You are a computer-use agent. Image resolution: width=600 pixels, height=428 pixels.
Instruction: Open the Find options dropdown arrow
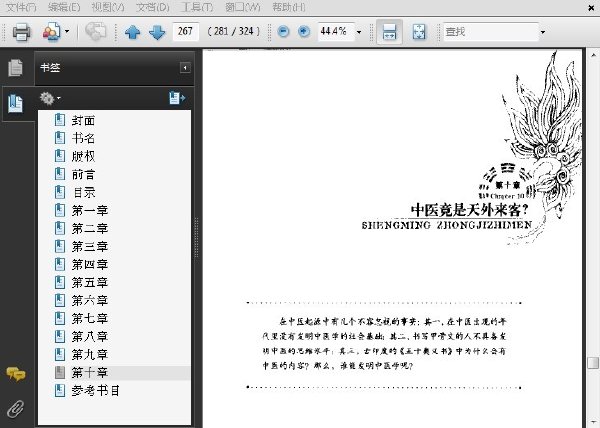point(543,32)
